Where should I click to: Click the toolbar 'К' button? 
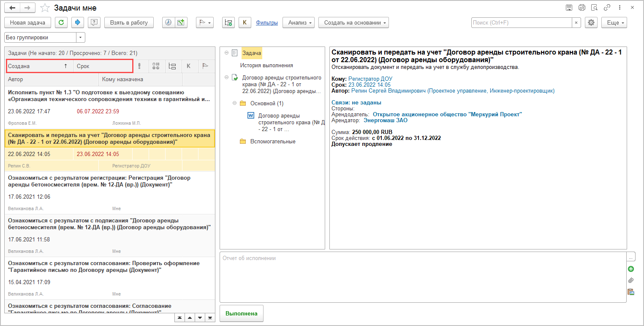(245, 22)
